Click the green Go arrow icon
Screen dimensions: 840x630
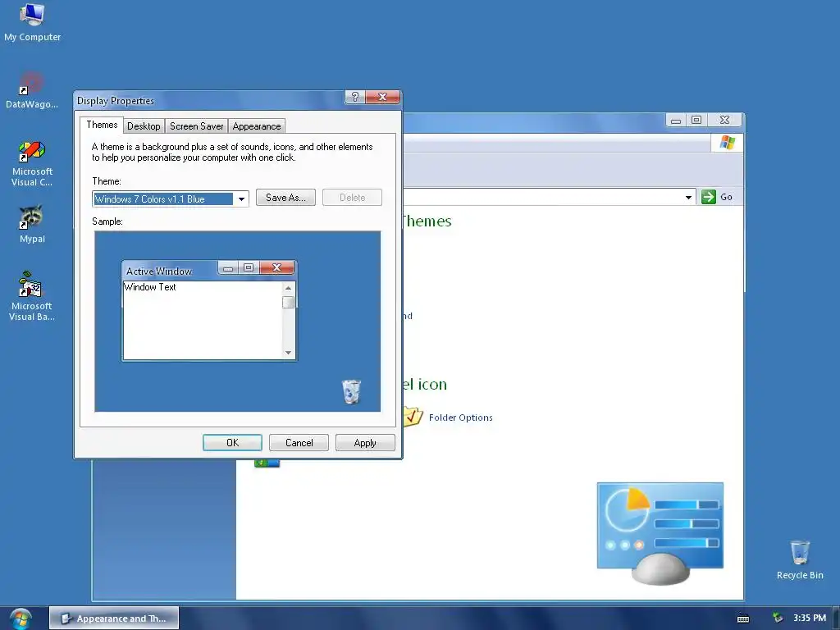point(708,197)
